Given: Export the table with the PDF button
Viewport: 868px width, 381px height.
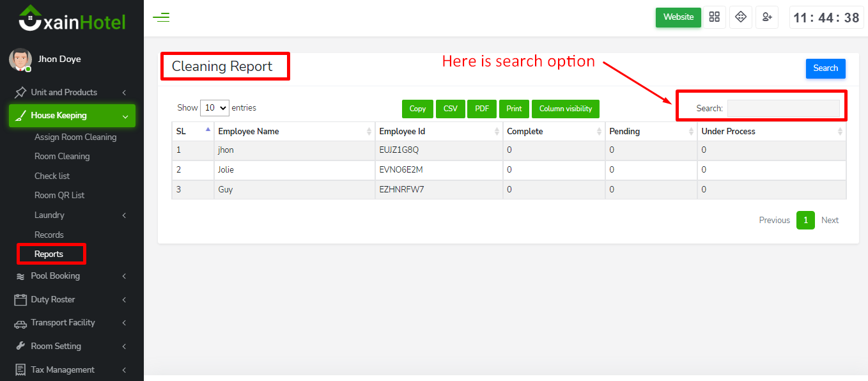Looking at the screenshot, I should pyautogui.click(x=482, y=109).
